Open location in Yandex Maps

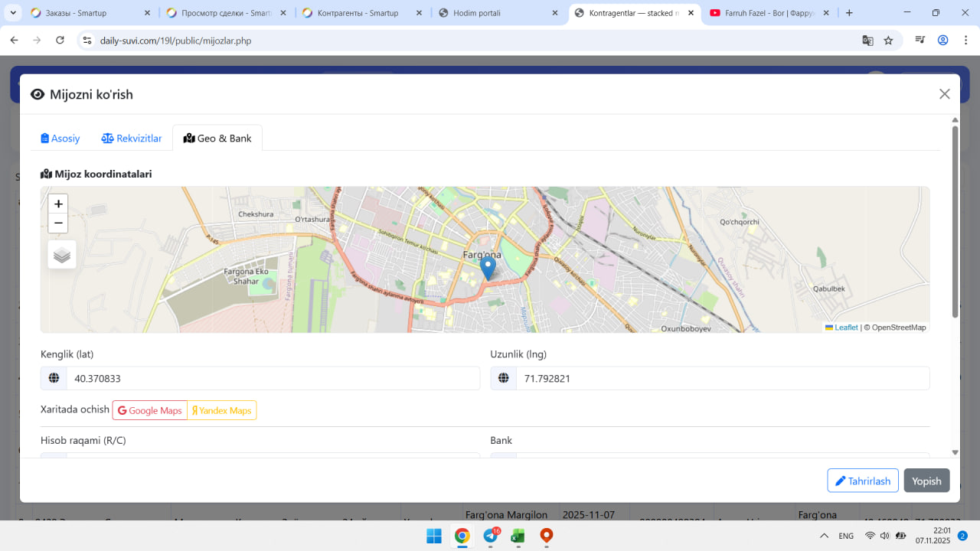222,411
